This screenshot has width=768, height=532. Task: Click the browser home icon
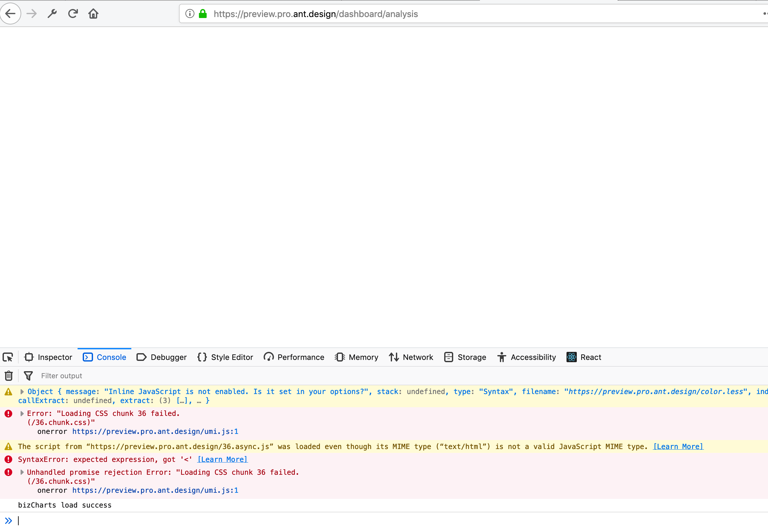click(x=93, y=13)
